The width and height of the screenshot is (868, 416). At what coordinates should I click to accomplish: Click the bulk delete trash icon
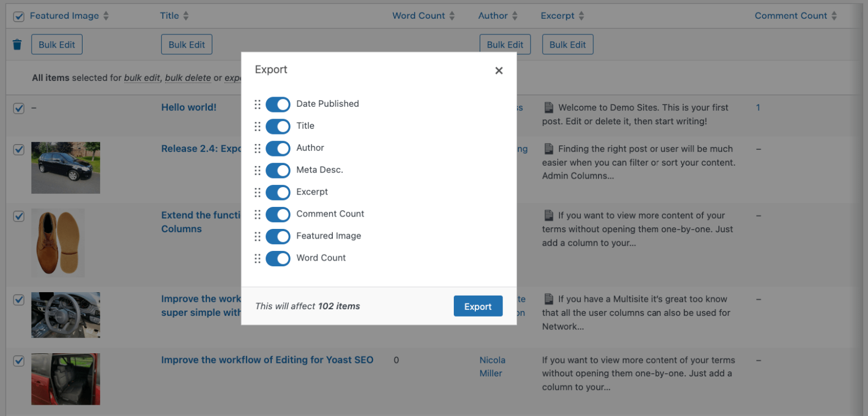click(x=17, y=44)
